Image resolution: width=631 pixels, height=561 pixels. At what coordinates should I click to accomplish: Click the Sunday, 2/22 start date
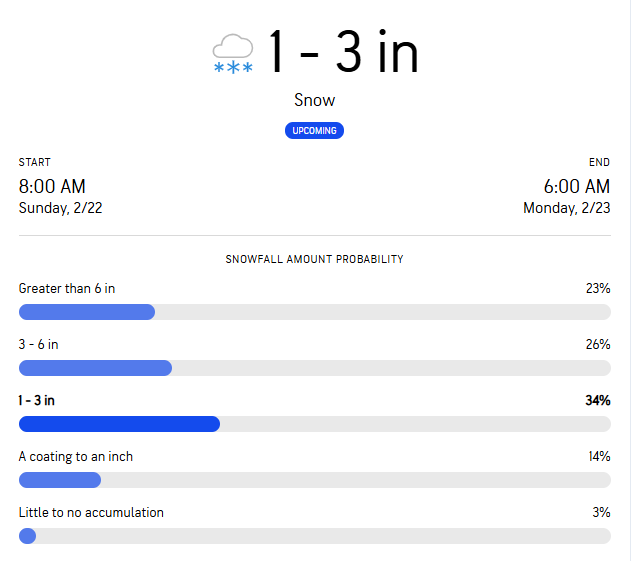[x=60, y=208]
